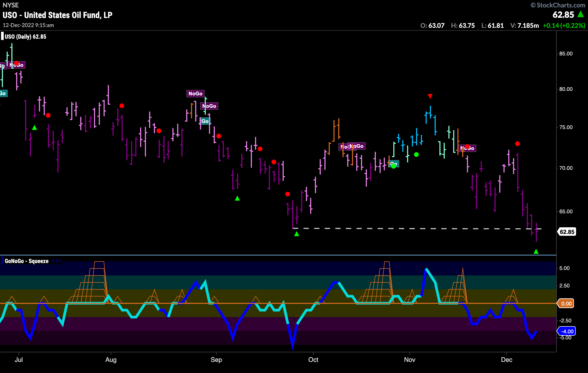Click the green dot in early November
Viewport: 588px width, 373px height.
pos(416,154)
